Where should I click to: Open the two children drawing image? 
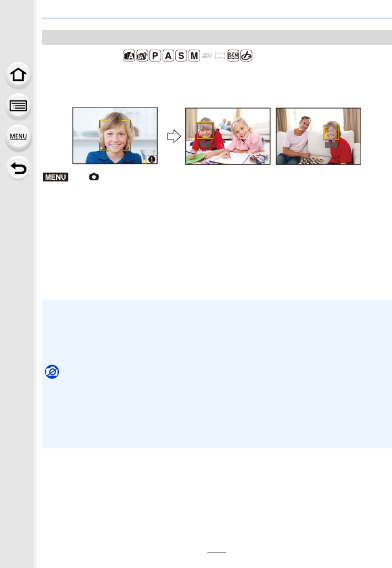(x=228, y=136)
